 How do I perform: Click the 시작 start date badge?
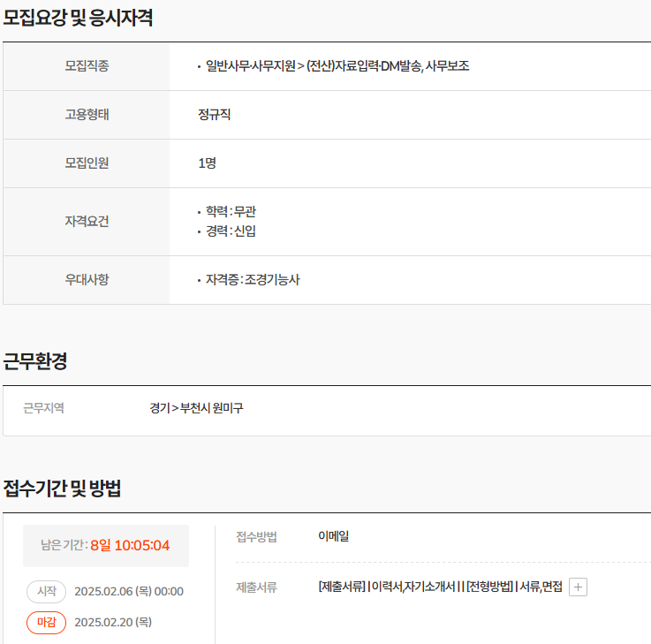click(x=46, y=591)
